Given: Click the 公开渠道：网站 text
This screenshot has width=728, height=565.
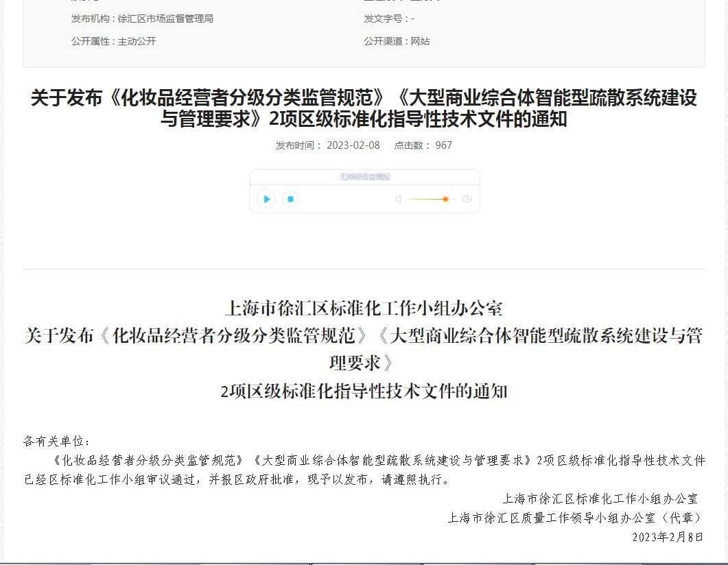Looking at the screenshot, I should click(397, 41).
